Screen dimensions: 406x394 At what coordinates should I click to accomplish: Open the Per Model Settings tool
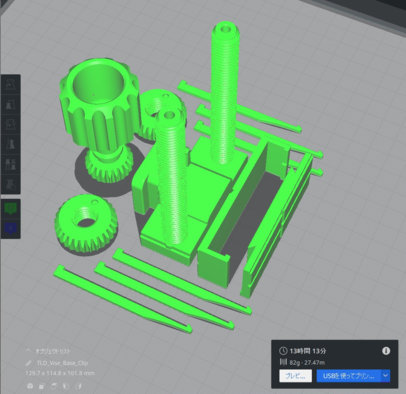11,164
